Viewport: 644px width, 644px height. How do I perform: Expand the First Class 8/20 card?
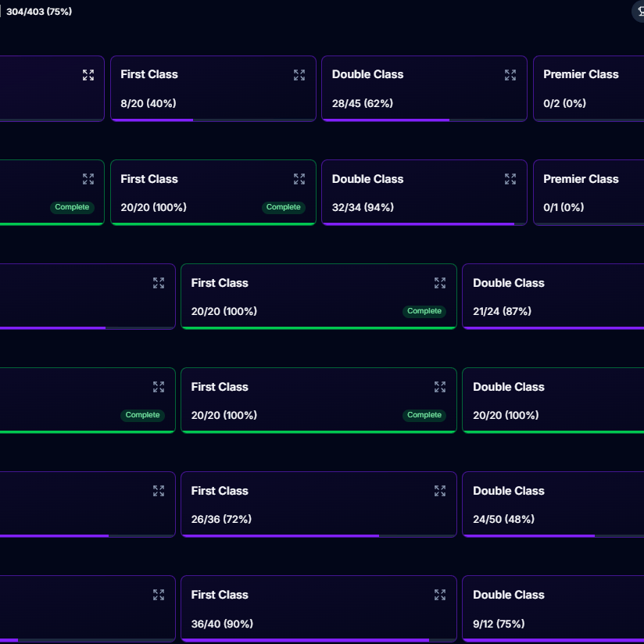299,75
